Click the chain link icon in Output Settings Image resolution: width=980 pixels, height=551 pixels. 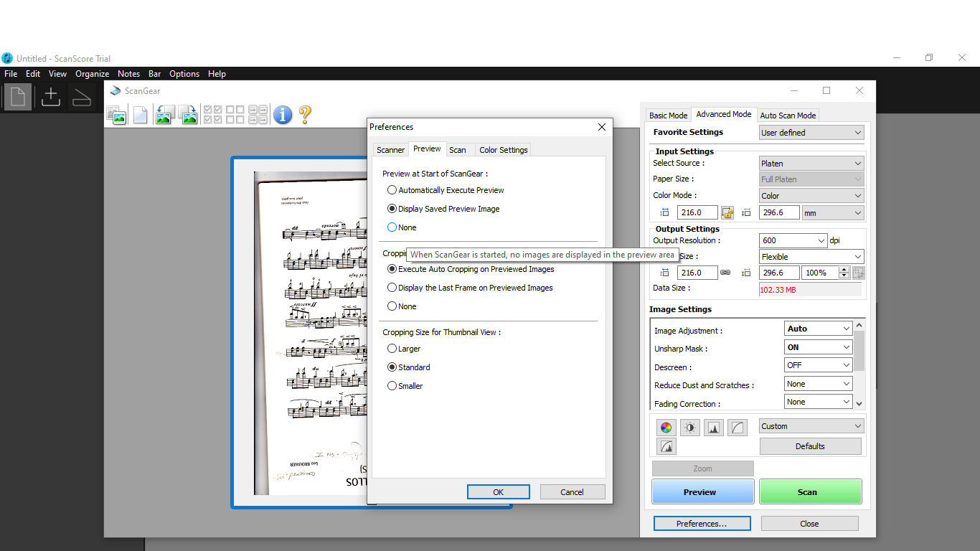tap(725, 273)
